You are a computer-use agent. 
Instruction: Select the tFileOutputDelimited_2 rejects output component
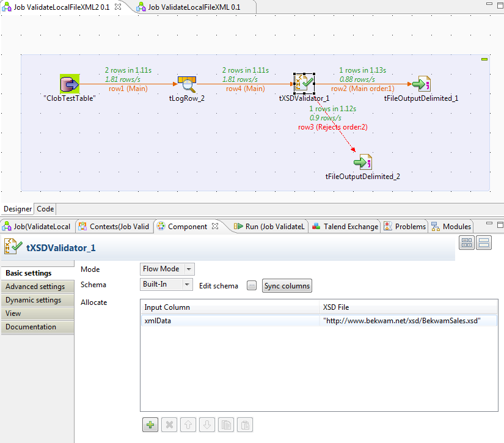click(x=362, y=161)
